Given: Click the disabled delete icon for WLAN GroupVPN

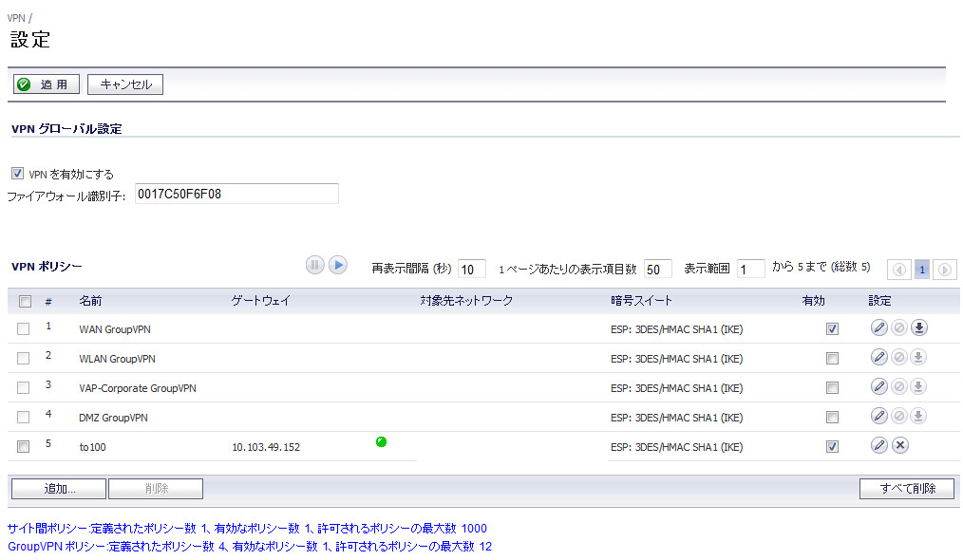Looking at the screenshot, I should click(899, 357).
